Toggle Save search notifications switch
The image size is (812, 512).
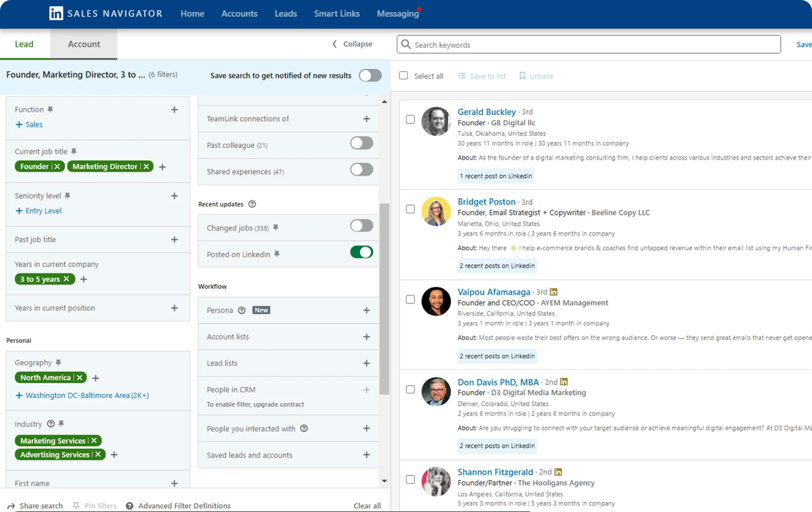click(370, 75)
